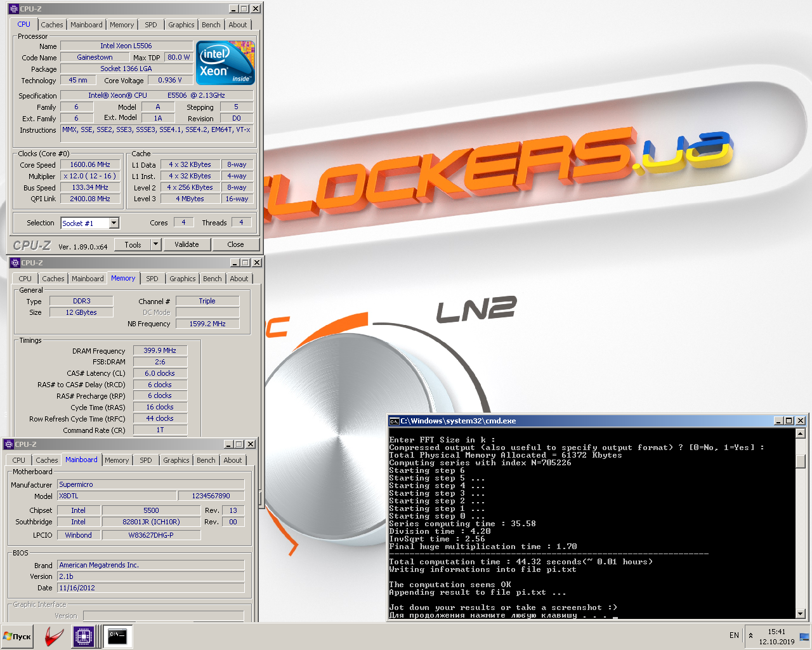The image size is (812, 650).
Task: Click the 399.9 MHz DRAM Frequency value
Action: tap(160, 350)
